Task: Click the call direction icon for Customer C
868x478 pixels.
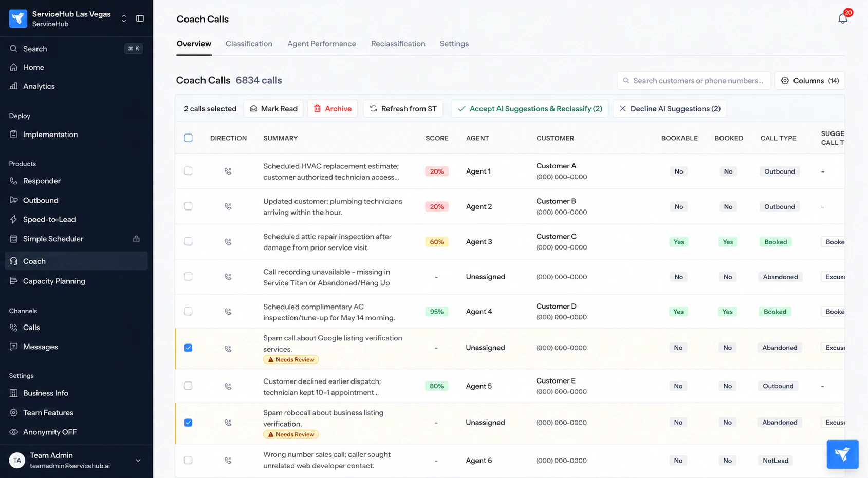Action: coord(228,242)
